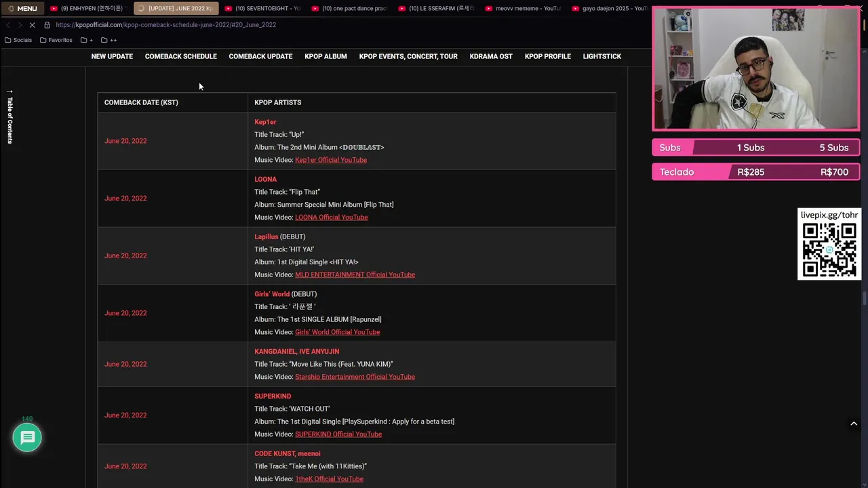The height and width of the screenshot is (488, 868).
Task: Open the LOONA artist link
Action: tap(265, 180)
